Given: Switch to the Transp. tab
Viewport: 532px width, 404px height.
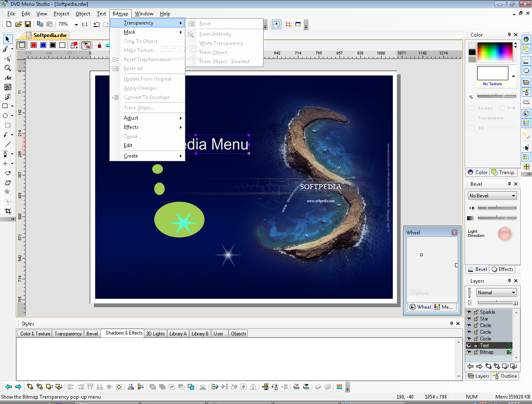Looking at the screenshot, I should click(x=503, y=172).
